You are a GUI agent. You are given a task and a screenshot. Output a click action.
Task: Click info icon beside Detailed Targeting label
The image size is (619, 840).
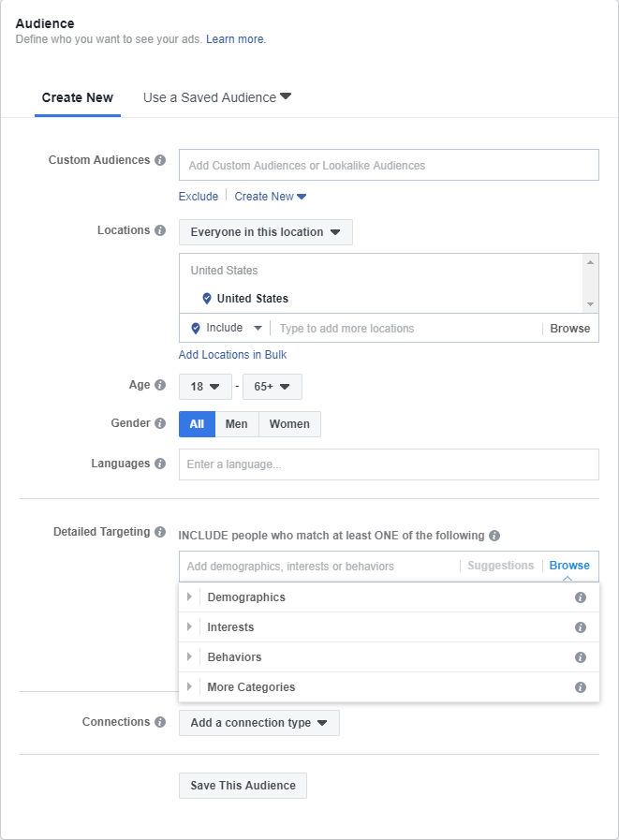tap(160, 532)
